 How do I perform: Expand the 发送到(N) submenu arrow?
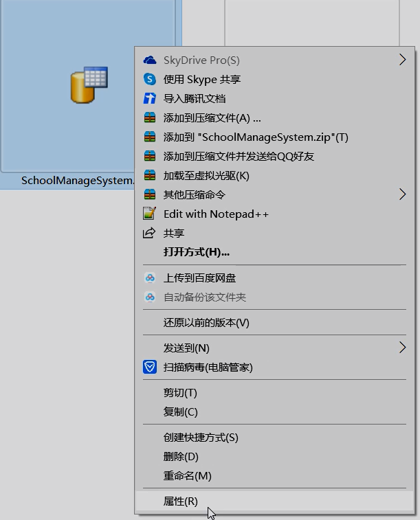[x=402, y=348]
